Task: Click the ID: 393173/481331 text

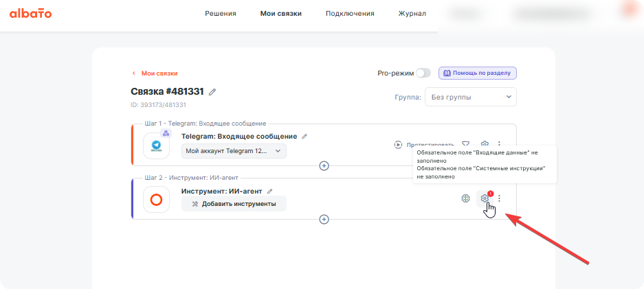Action: [159, 105]
